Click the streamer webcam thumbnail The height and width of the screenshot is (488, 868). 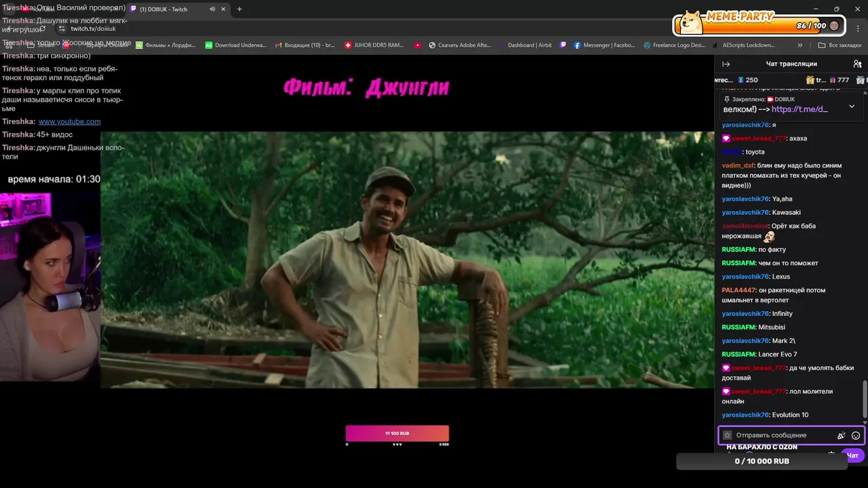50,287
